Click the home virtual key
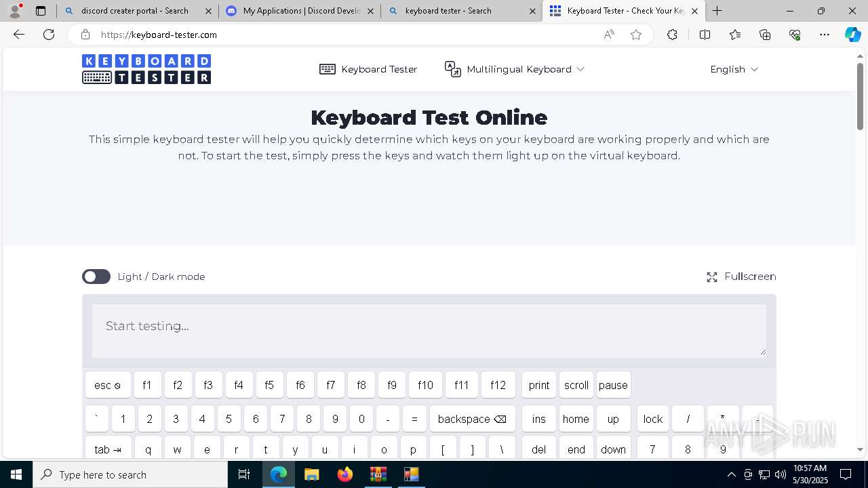Screen dimensions: 868x488 pyautogui.click(x=576, y=419)
